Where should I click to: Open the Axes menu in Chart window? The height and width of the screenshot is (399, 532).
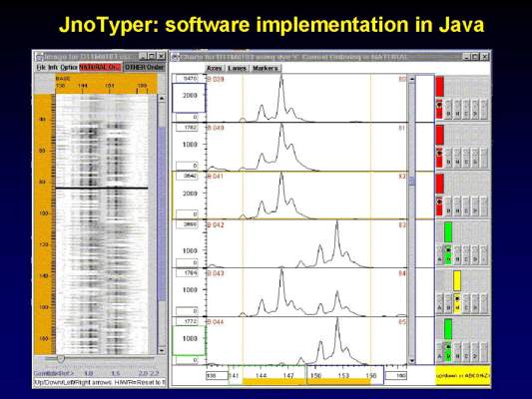pos(215,68)
